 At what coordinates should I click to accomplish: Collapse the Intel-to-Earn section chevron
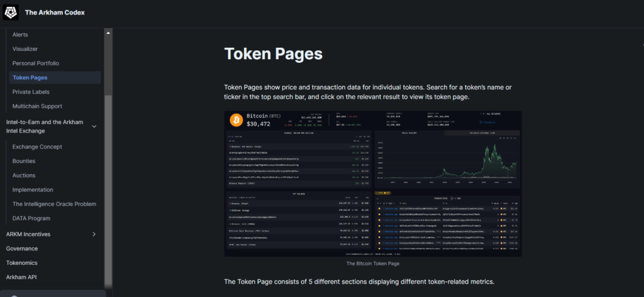[x=94, y=126]
